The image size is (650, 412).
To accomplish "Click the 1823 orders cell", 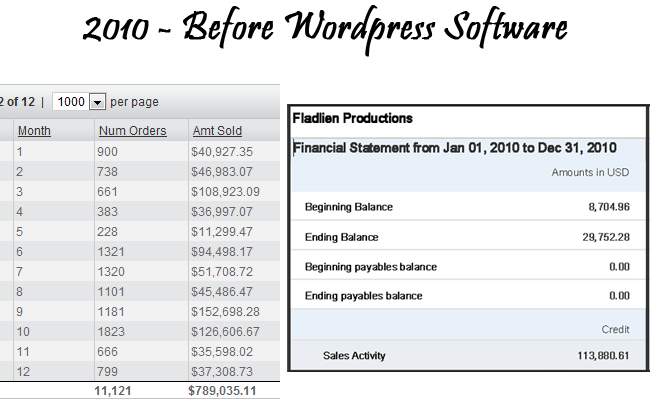I will tap(111, 331).
